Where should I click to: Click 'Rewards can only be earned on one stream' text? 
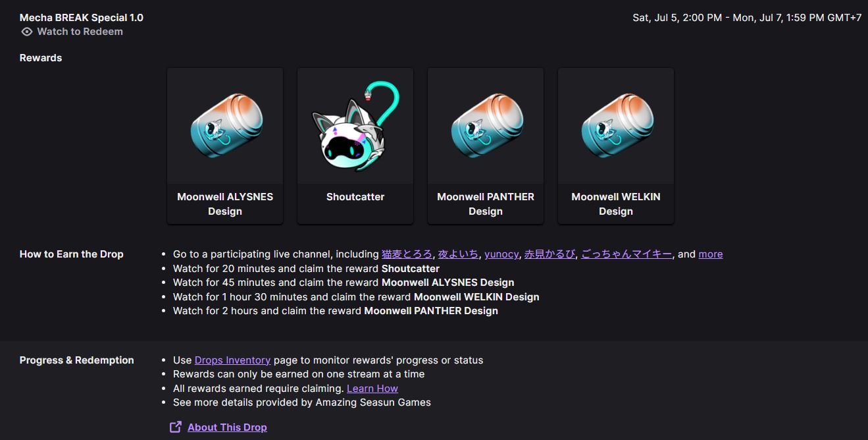[299, 374]
